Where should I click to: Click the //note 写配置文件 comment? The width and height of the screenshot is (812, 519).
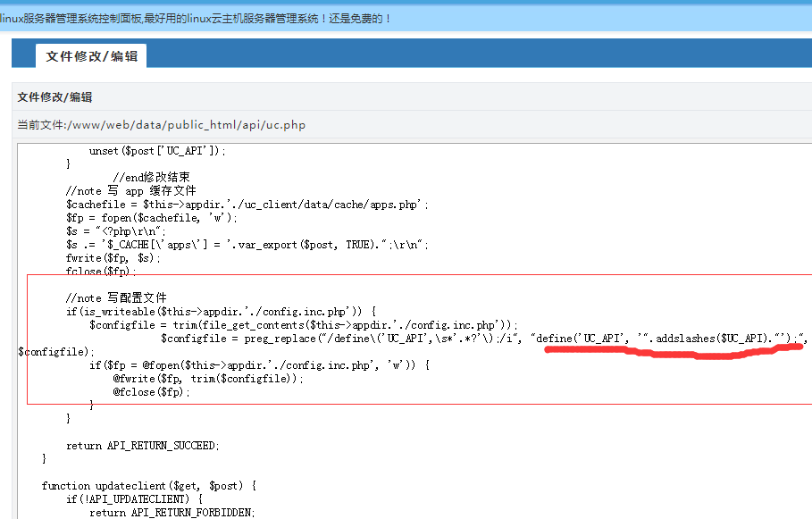[x=116, y=298]
